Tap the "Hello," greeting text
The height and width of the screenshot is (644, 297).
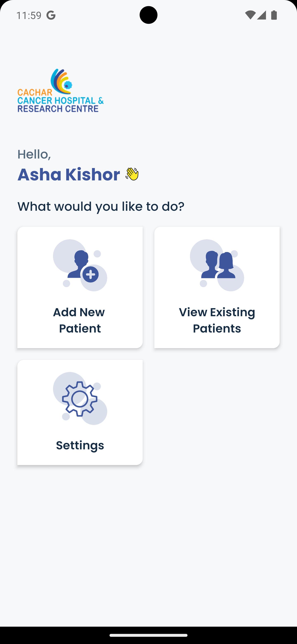[x=34, y=154]
